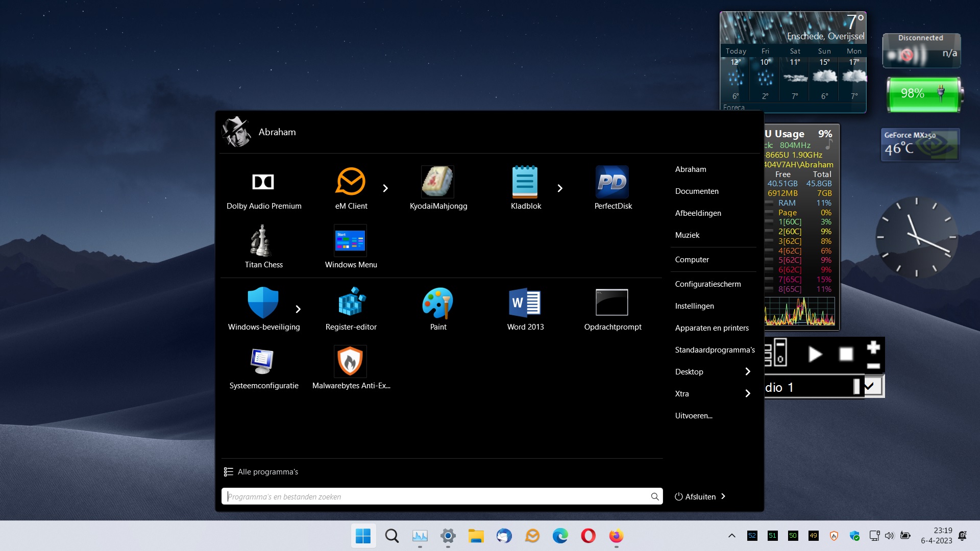Click Windows Start button on taskbar
The image size is (980, 551).
363,536
